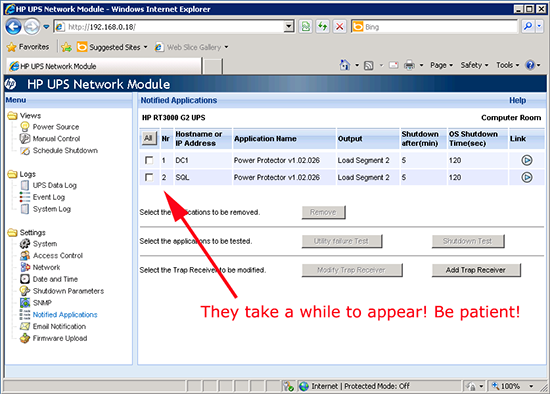Viewport: 550px width, 394px height.
Task: Click the Home page icon
Action: [x=345, y=65]
